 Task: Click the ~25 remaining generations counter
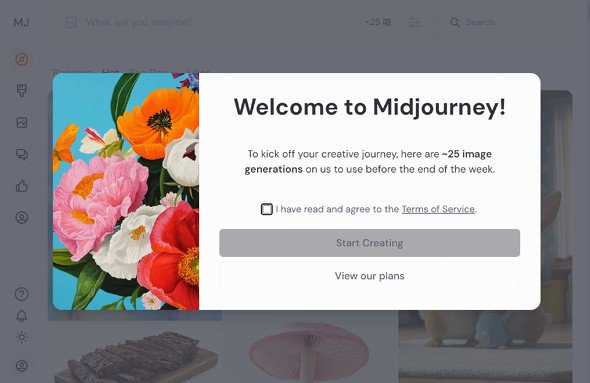pyautogui.click(x=378, y=23)
